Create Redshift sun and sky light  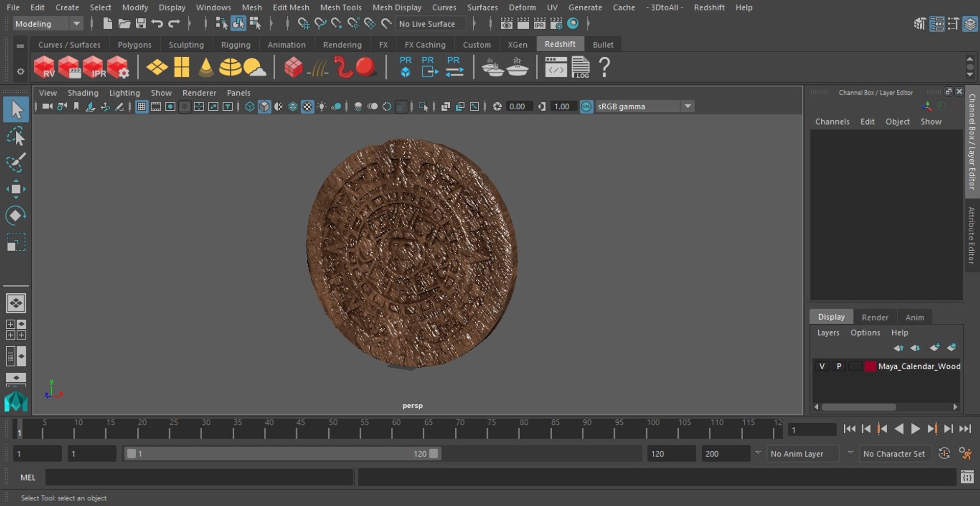coord(254,67)
